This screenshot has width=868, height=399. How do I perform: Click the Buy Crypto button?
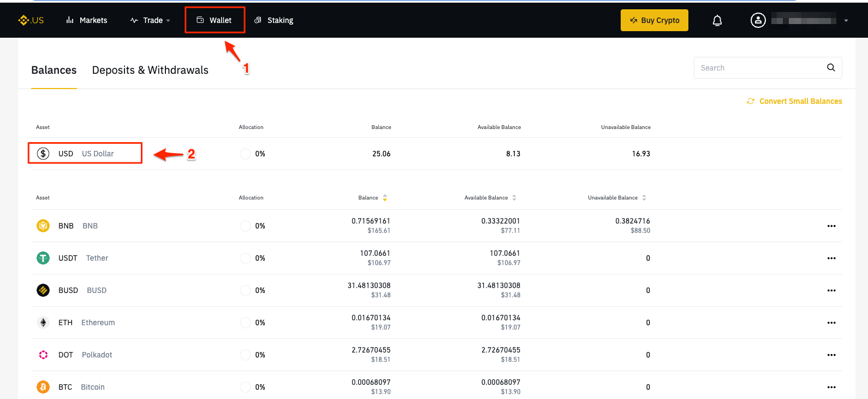(x=654, y=20)
